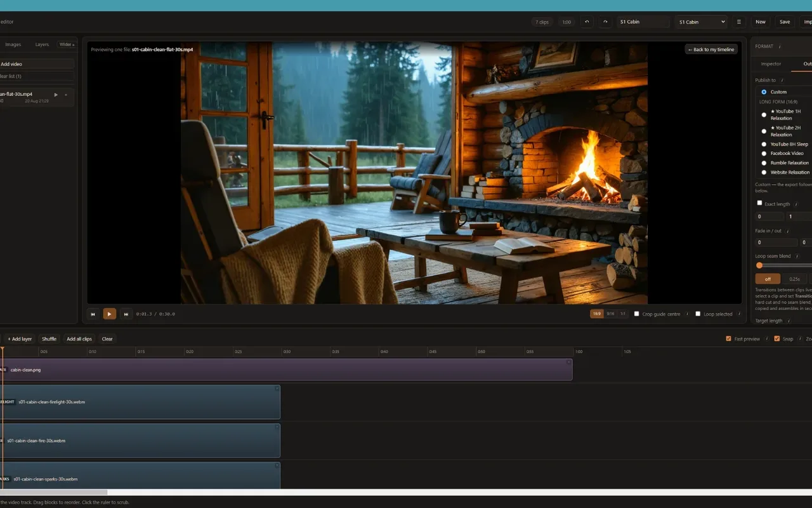Click the redo arrow icon
Viewport: 812px width, 508px height.
605,22
